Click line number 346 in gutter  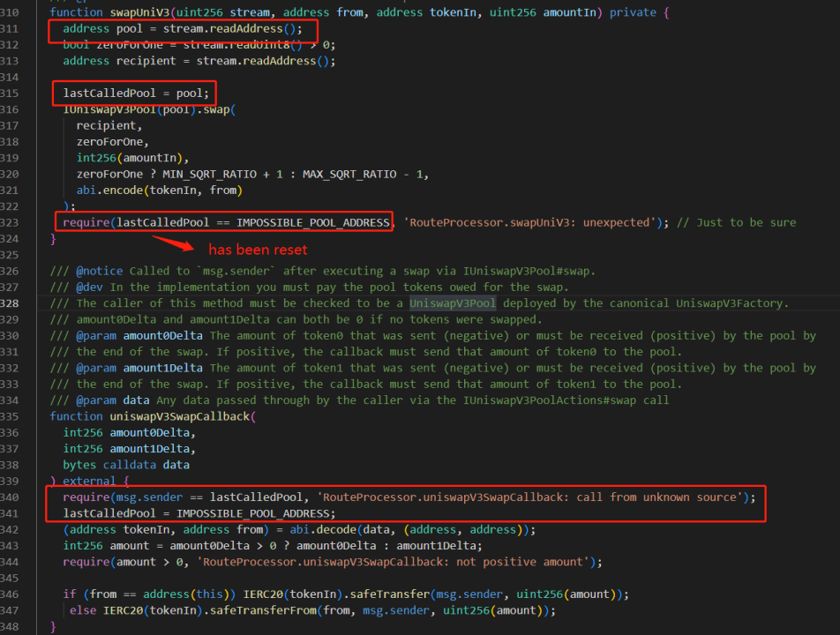tap(9, 594)
